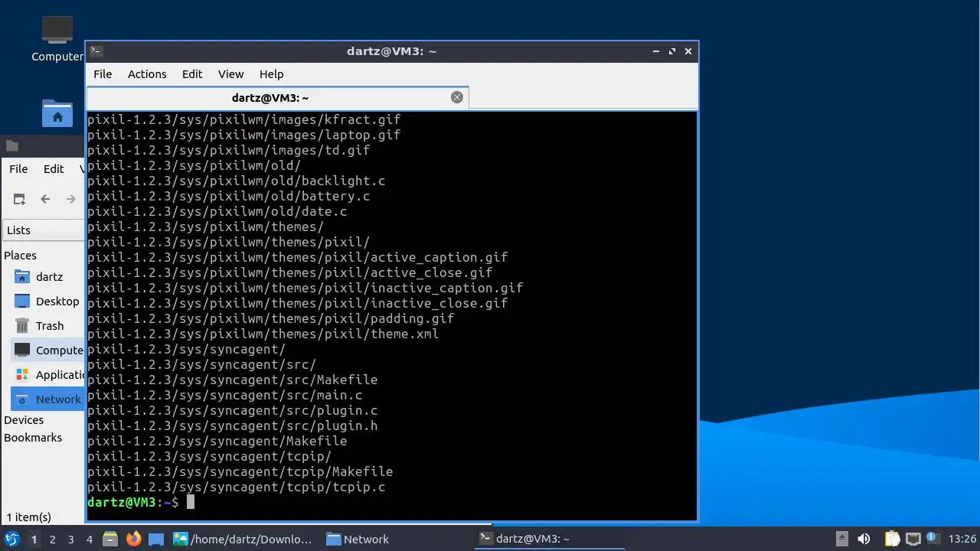Click the terminal prompt input line
The height and width of the screenshot is (551, 980).
click(x=391, y=502)
